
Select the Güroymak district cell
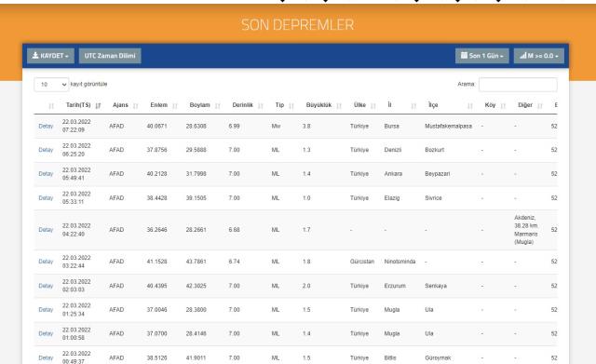(438, 357)
